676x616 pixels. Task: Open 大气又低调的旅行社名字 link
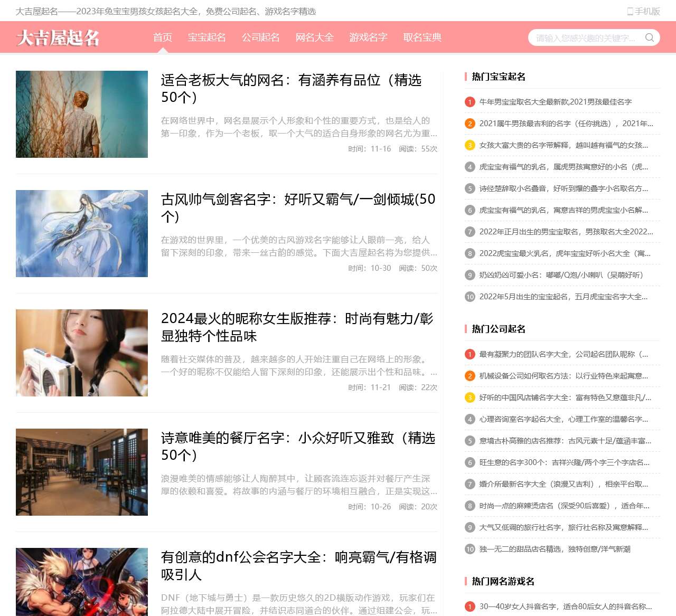(564, 527)
